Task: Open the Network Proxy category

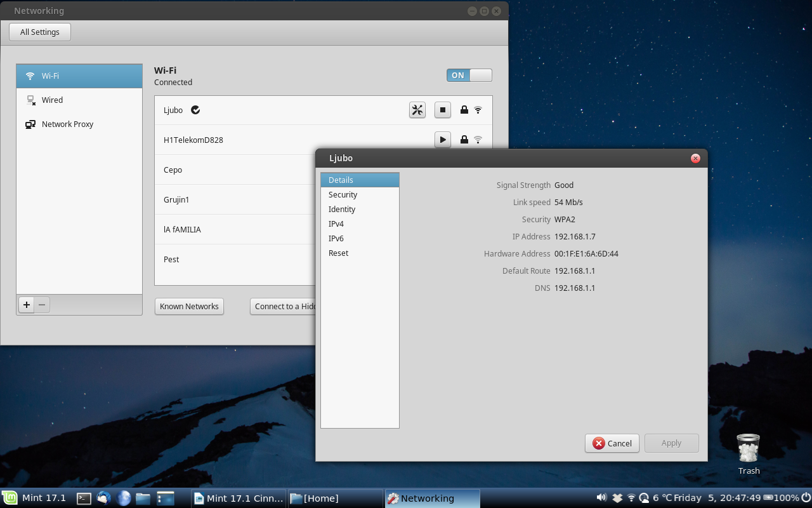Action: tap(67, 124)
